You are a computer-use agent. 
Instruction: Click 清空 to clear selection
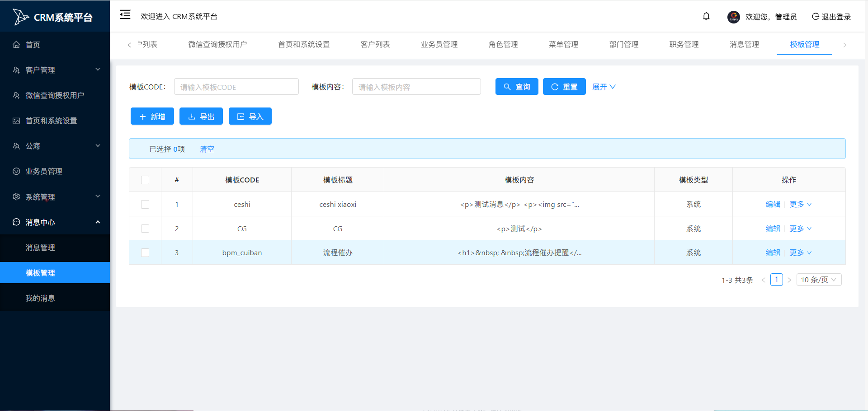tap(207, 149)
